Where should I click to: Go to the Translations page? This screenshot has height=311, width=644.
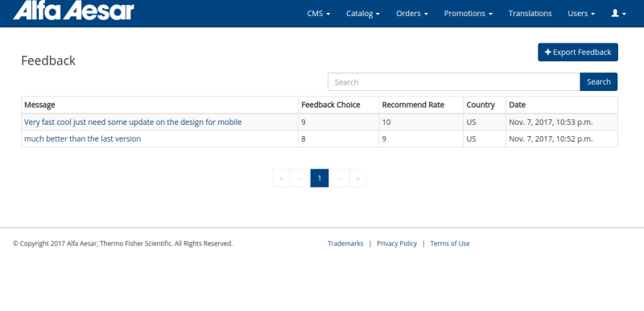pyautogui.click(x=530, y=14)
